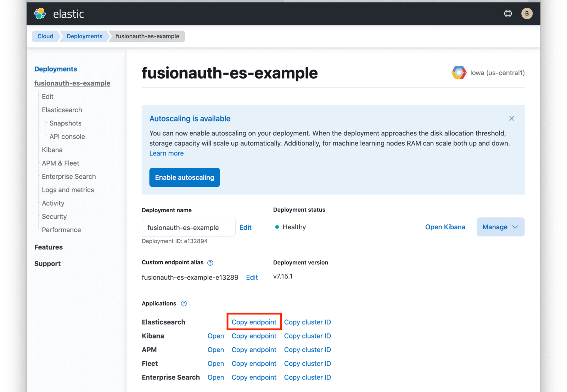Open Enterprise Search sidebar item
This screenshot has height=392, width=567.
pos(69,177)
